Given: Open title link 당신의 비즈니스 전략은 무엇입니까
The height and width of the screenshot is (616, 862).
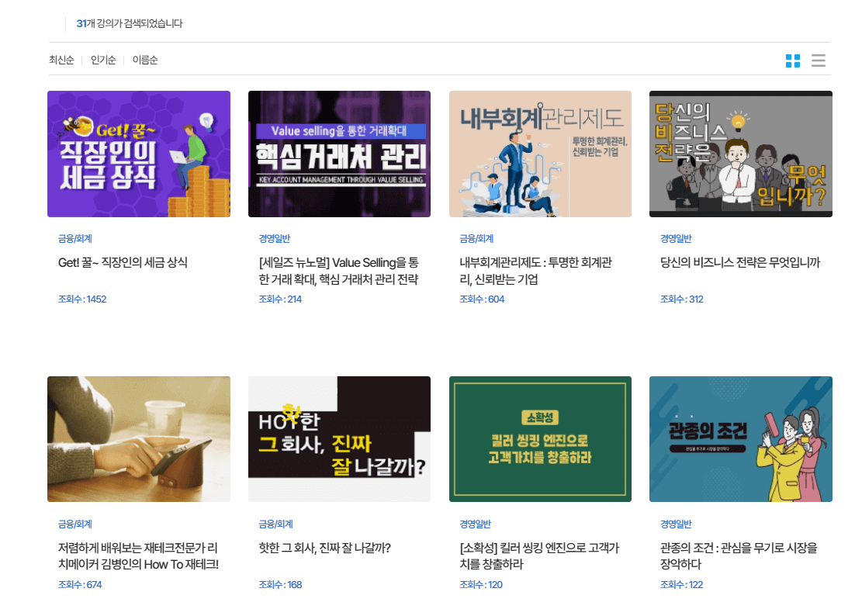Looking at the screenshot, I should click(740, 263).
